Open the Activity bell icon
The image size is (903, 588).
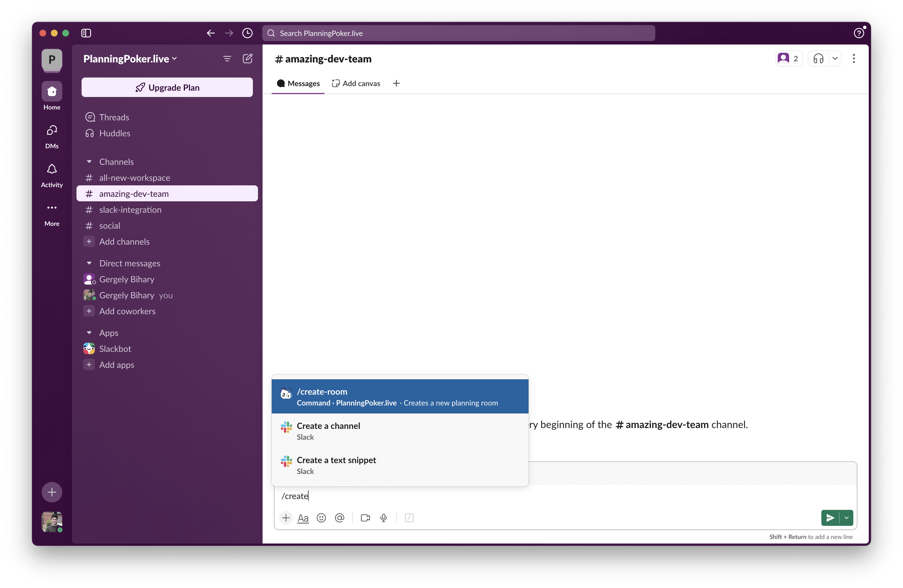pyautogui.click(x=52, y=169)
